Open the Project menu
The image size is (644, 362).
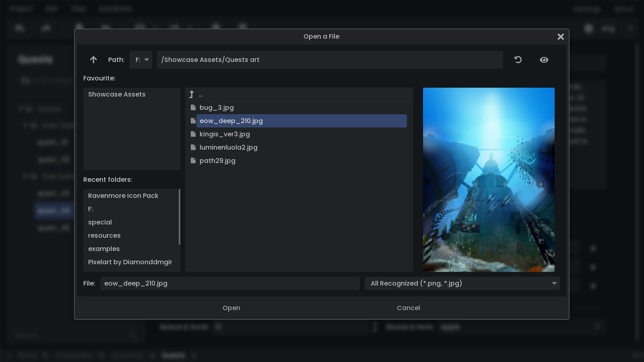[x=22, y=8]
